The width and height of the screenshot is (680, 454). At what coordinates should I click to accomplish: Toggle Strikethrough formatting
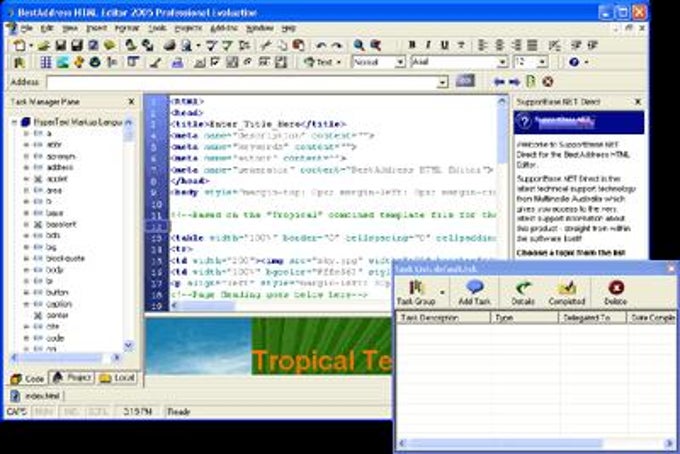[x=461, y=45]
